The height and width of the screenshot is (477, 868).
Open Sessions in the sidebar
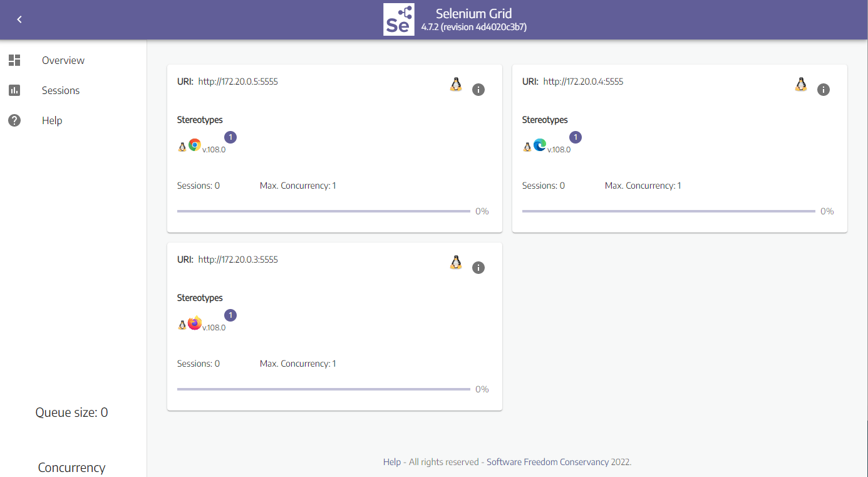(61, 90)
